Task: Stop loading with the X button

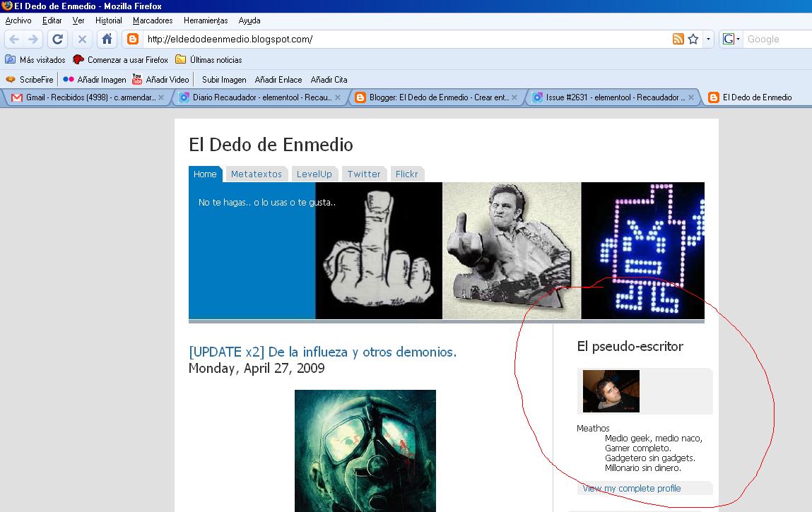Action: (x=82, y=40)
